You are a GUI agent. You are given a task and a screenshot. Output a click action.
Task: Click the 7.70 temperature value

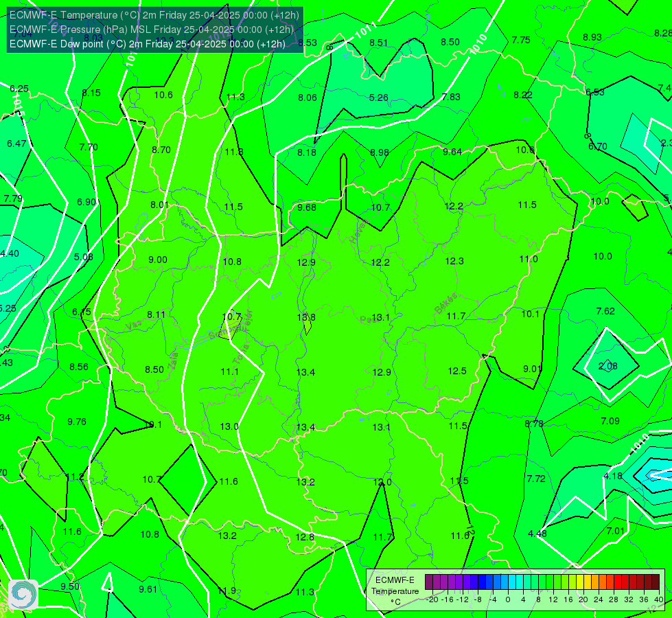click(89, 147)
